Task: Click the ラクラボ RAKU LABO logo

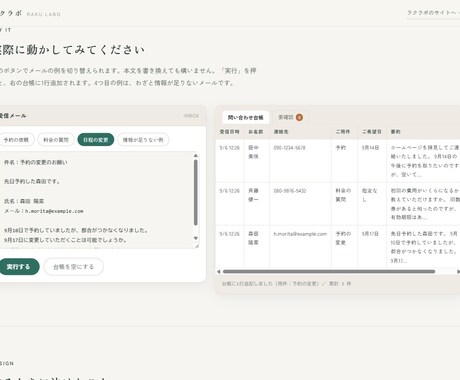Action: click(x=29, y=13)
